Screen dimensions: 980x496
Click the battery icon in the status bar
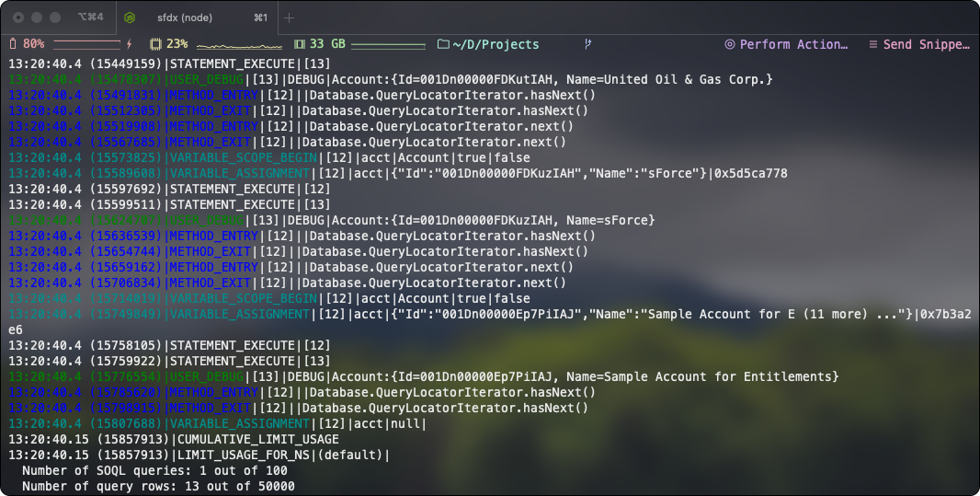coord(13,44)
